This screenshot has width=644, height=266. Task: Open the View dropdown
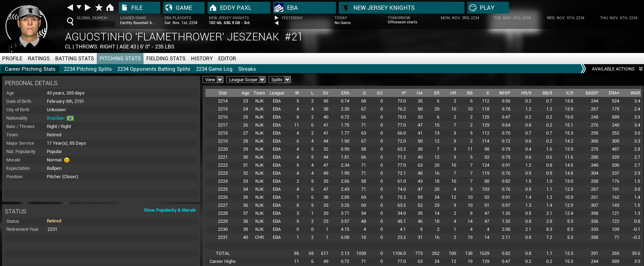(x=213, y=79)
